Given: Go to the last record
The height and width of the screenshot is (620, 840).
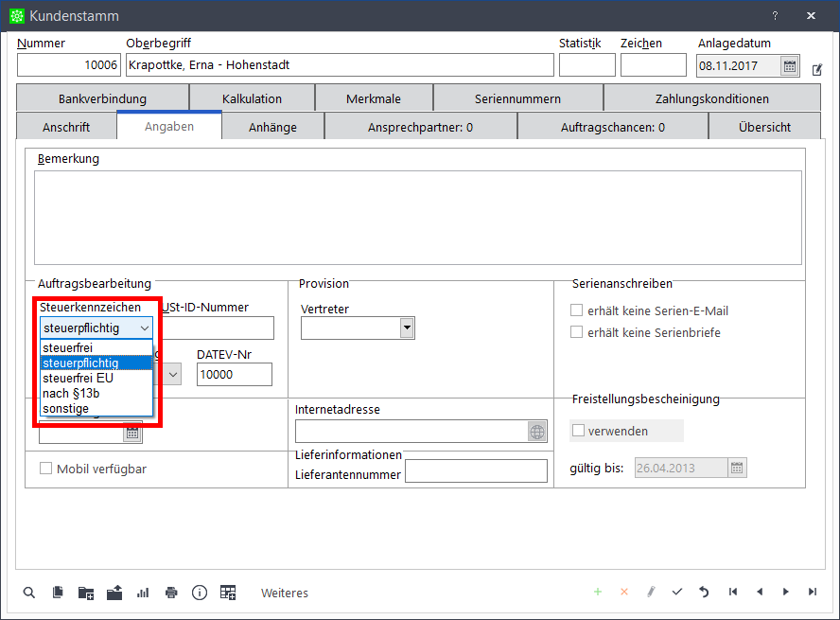Looking at the screenshot, I should coord(812,593).
